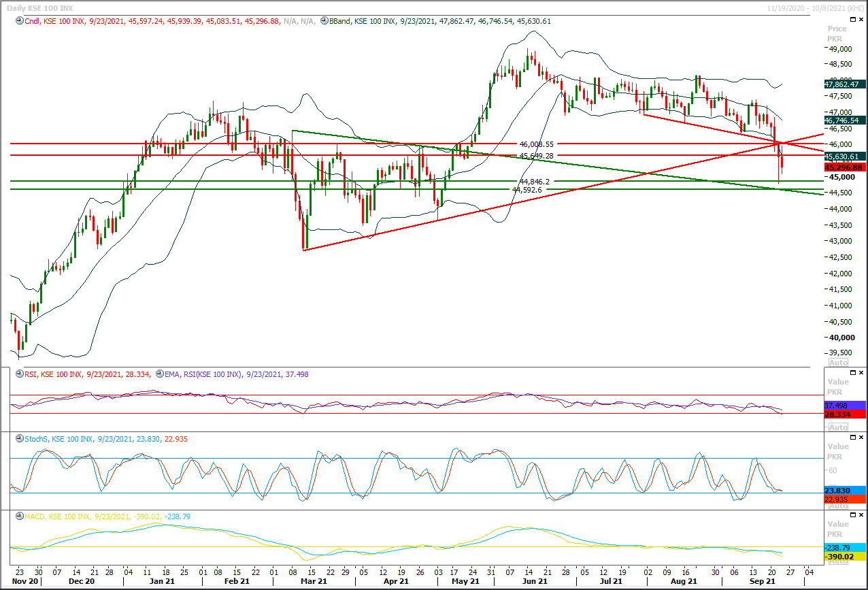868x590 pixels.
Task: Select the RSI legend value 28.334 text
Action: click(137, 374)
